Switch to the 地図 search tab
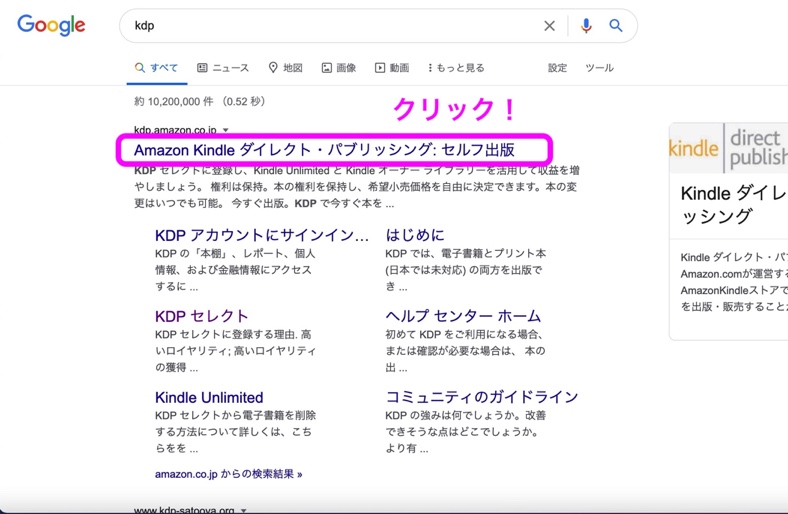Viewport: 788px width, 514px height. [x=285, y=68]
